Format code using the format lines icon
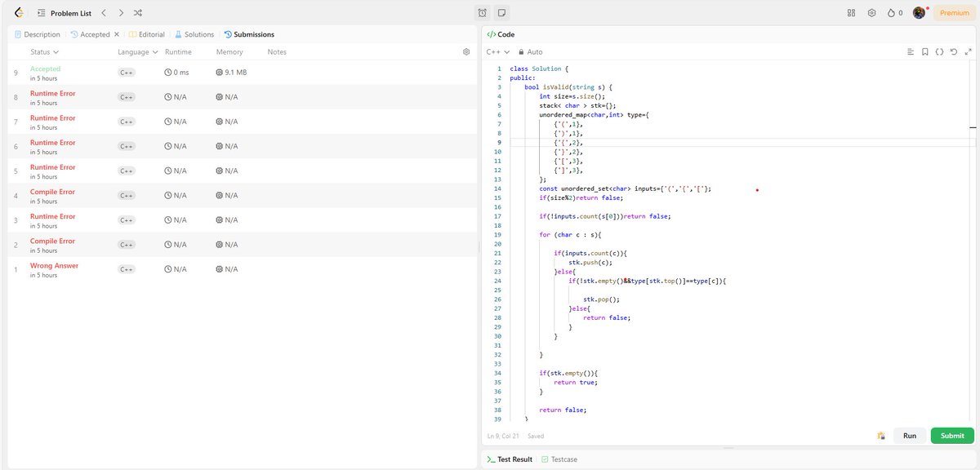 (x=911, y=51)
